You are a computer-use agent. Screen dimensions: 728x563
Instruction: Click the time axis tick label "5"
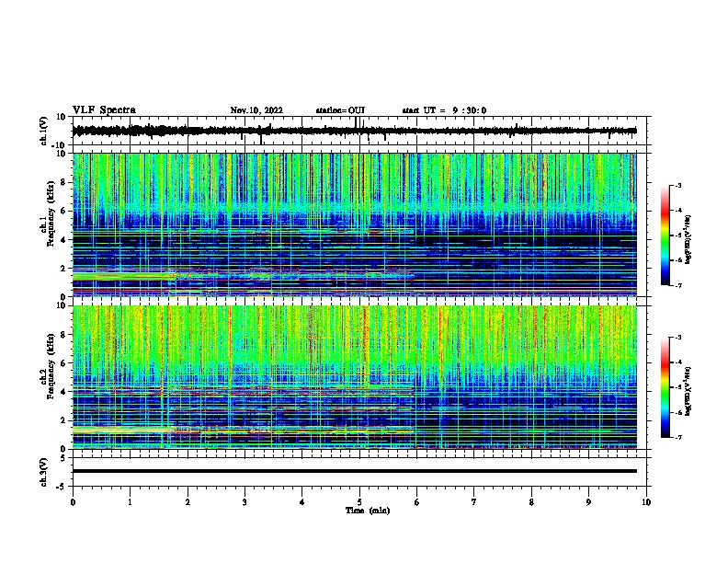(359, 502)
